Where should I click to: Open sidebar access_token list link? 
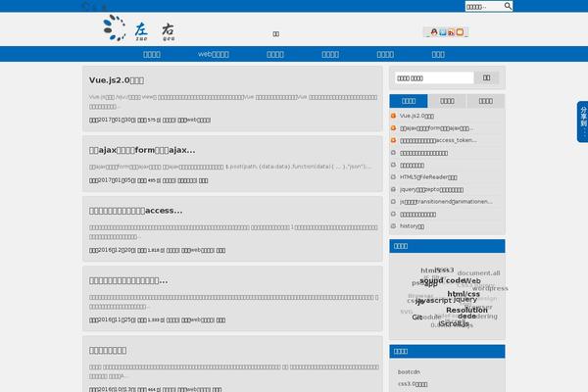(438, 140)
